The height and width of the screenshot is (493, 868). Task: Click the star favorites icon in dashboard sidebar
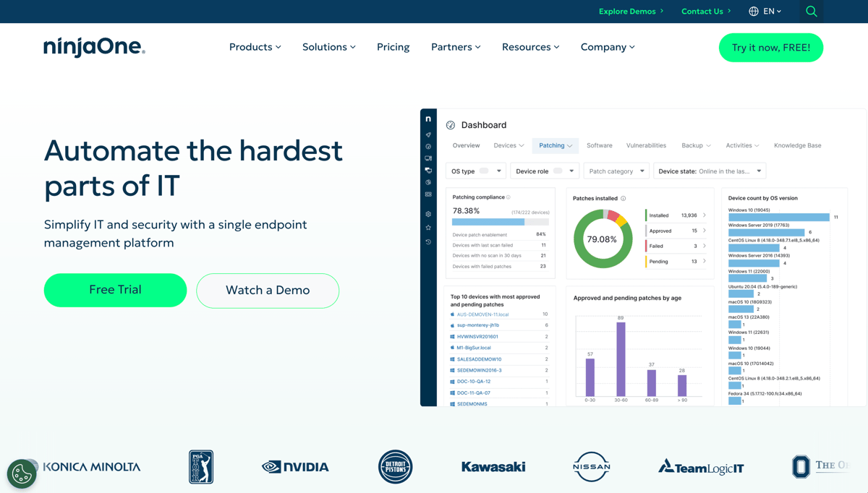pos(428,228)
